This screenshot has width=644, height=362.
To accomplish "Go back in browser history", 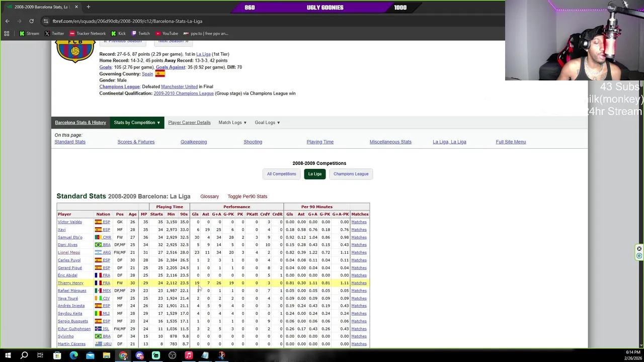I will pyautogui.click(x=8, y=21).
